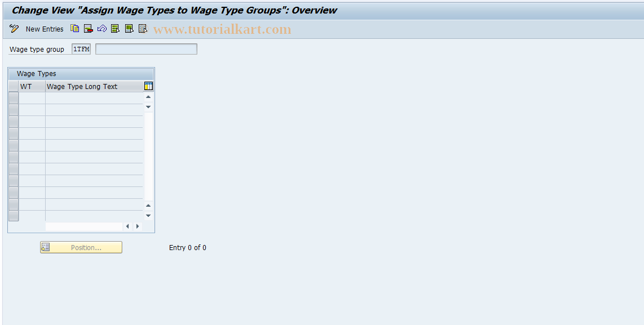The width and height of the screenshot is (644, 325).
Task: Open the table column settings icon
Action: 149,86
